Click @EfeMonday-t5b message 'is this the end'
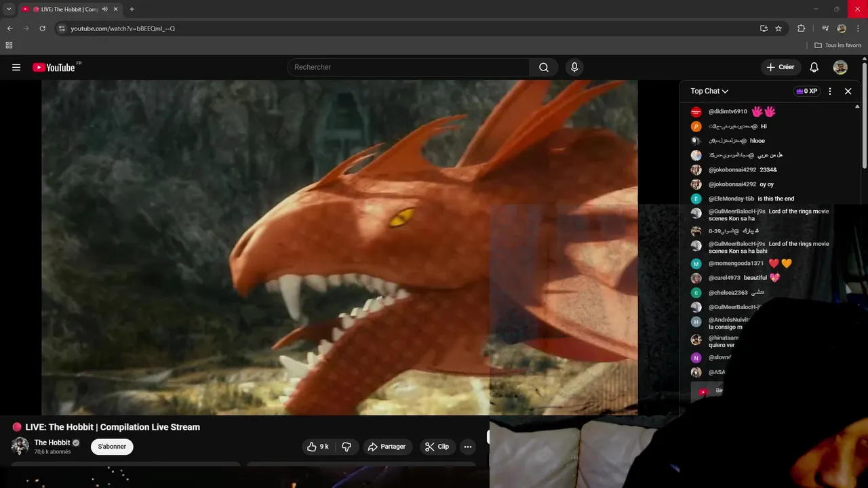Image resolution: width=868 pixels, height=488 pixels. [776, 199]
